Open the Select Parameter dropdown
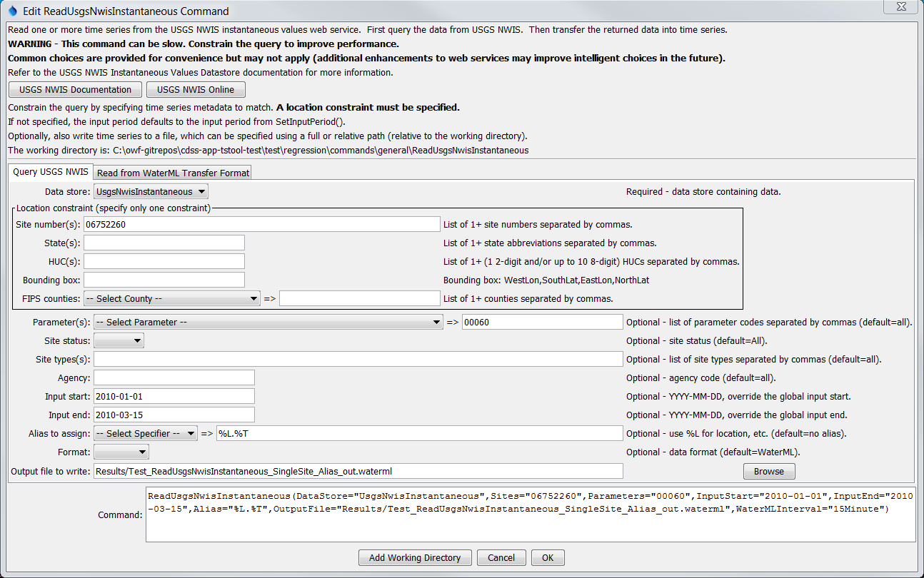The height and width of the screenshot is (578, 924). 268,323
